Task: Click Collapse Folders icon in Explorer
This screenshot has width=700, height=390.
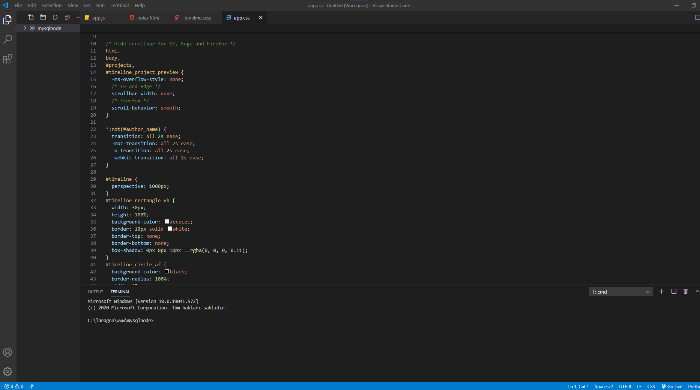Action: pyautogui.click(x=67, y=17)
